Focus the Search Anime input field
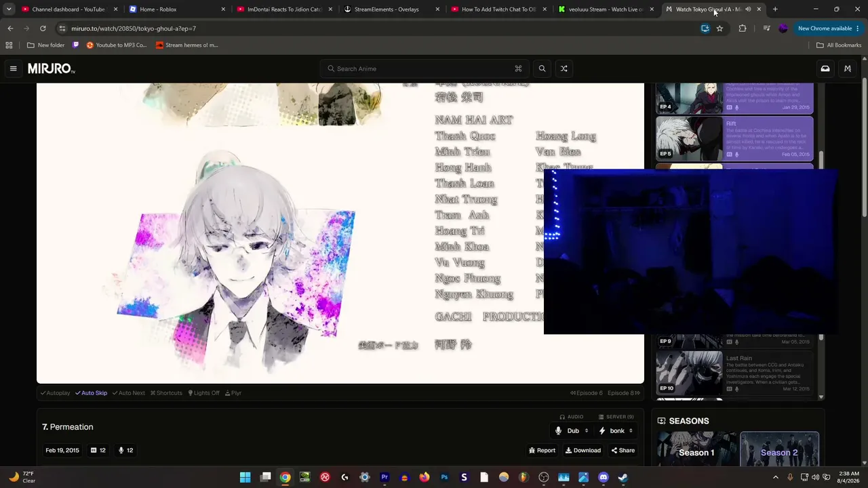 click(425, 68)
